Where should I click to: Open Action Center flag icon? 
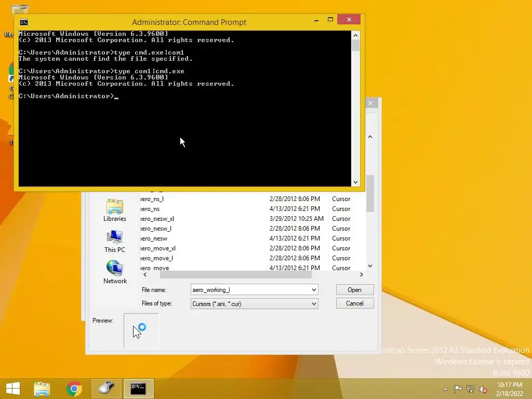[458, 389]
